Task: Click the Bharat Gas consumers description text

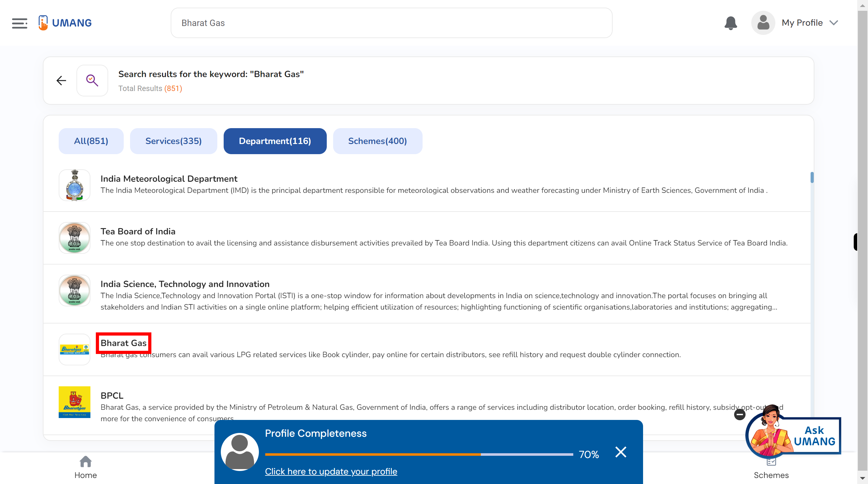Action: point(391,354)
